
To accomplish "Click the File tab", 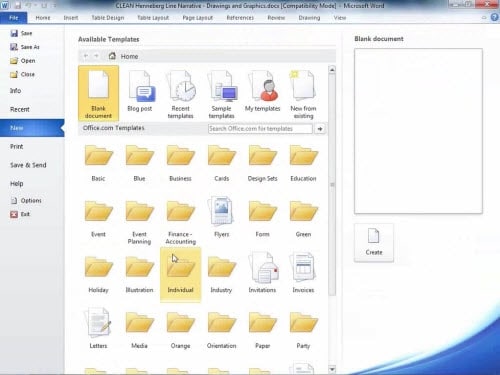I will point(14,18).
